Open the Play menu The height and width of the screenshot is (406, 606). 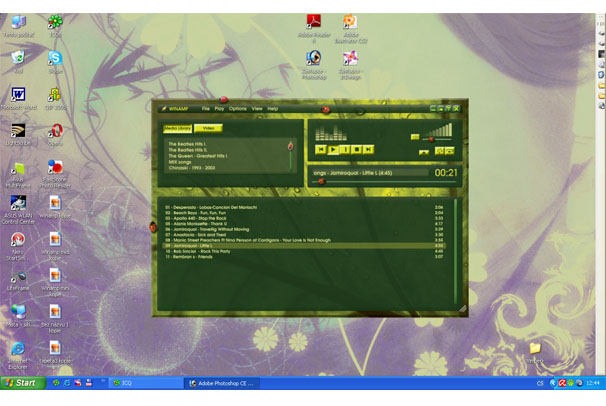pos(219,108)
